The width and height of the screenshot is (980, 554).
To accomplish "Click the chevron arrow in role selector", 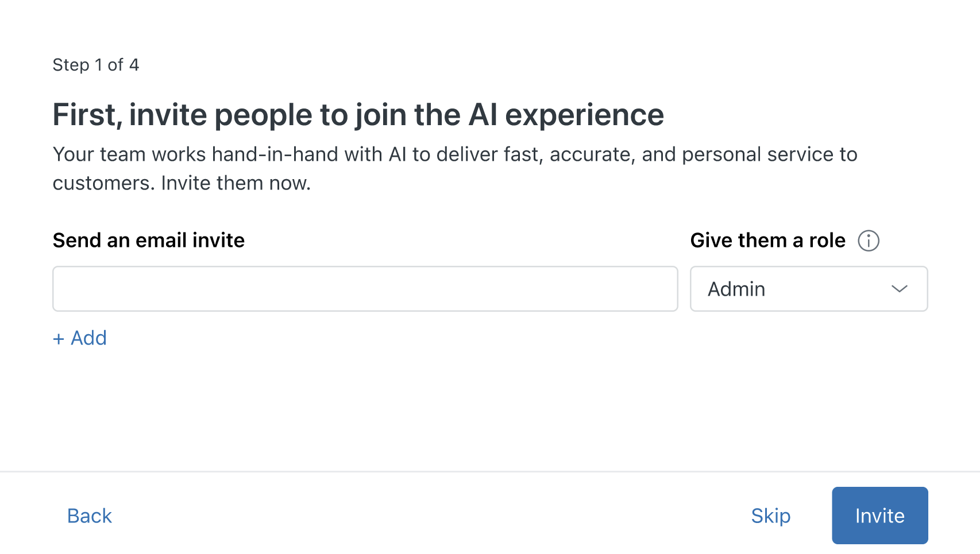I will (899, 289).
